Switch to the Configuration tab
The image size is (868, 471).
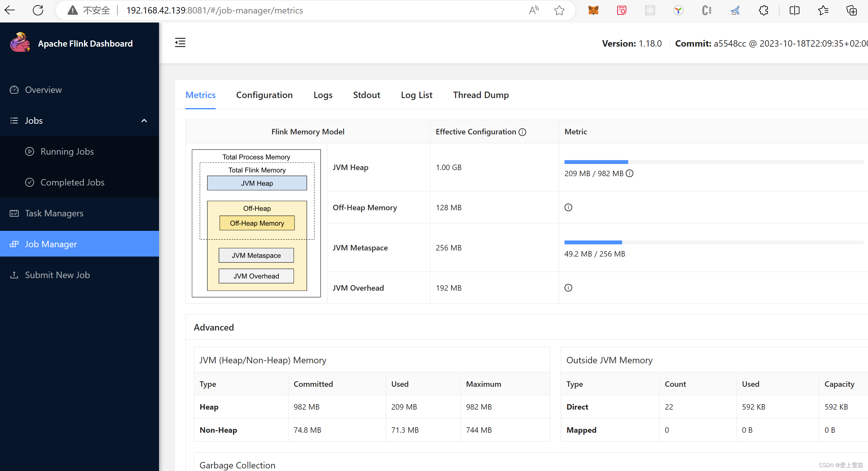265,95
